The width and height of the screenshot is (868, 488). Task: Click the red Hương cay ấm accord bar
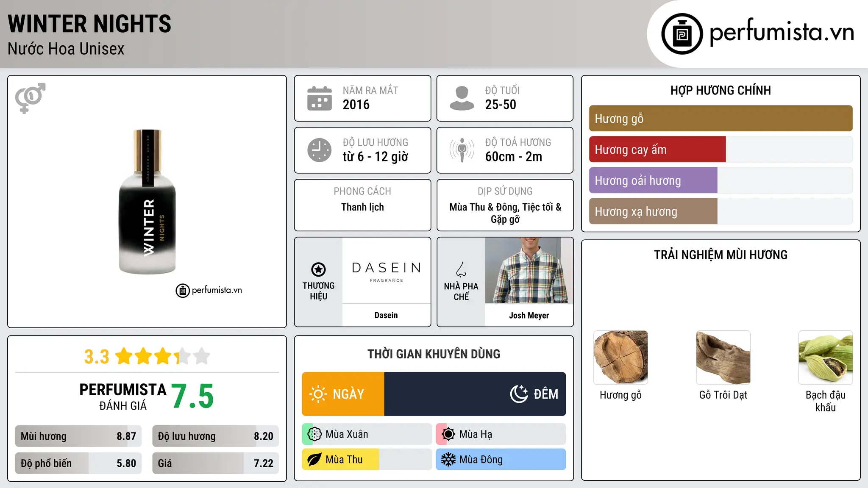[657, 149]
